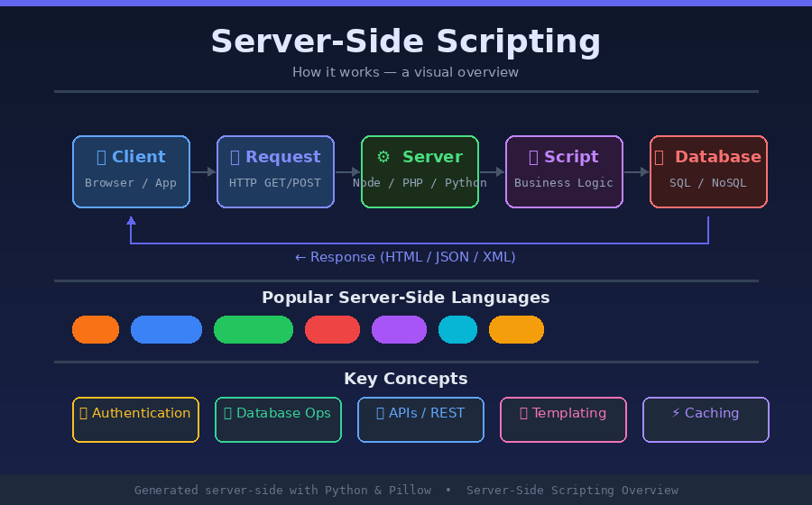Select the APIs / REST concept card
Screen dimensions: 812x505
420,420
